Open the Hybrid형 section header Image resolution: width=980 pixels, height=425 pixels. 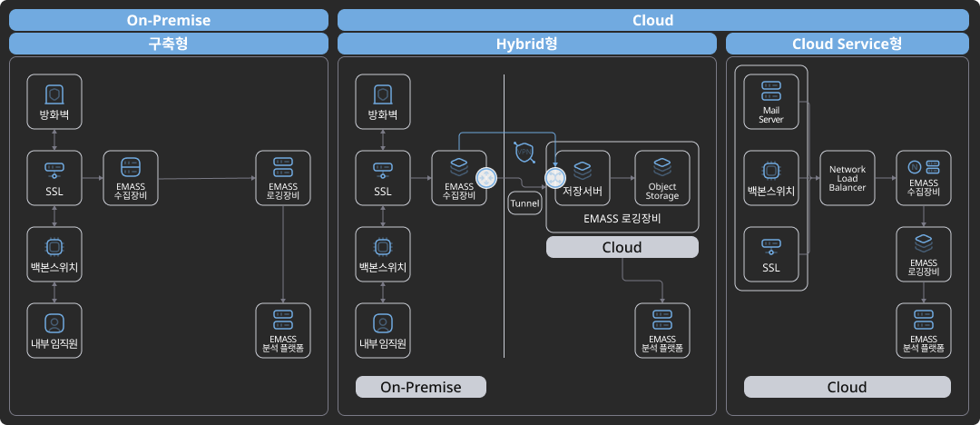pyautogui.click(x=526, y=44)
